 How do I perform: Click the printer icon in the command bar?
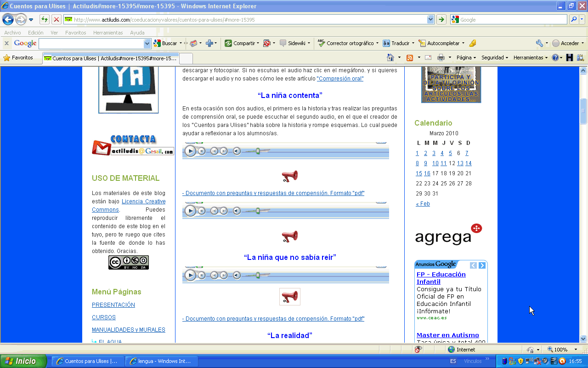tap(441, 57)
